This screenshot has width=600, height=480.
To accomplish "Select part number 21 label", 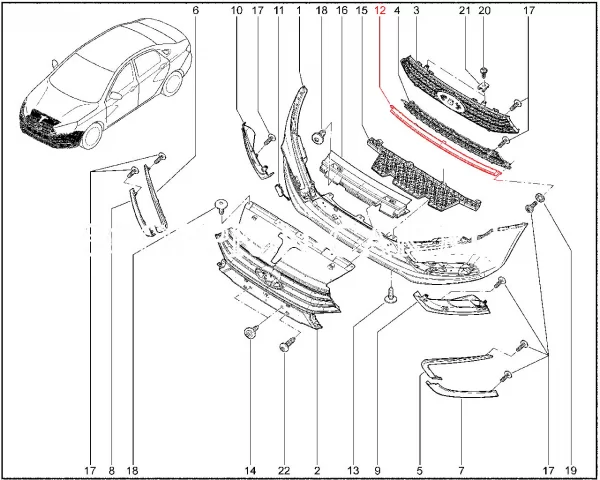I will (x=463, y=10).
